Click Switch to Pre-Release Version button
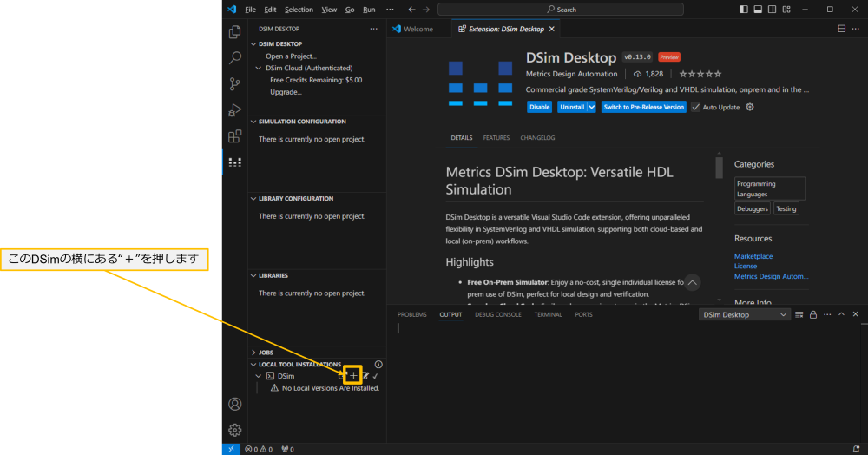This screenshot has height=455, width=868. 644,107
